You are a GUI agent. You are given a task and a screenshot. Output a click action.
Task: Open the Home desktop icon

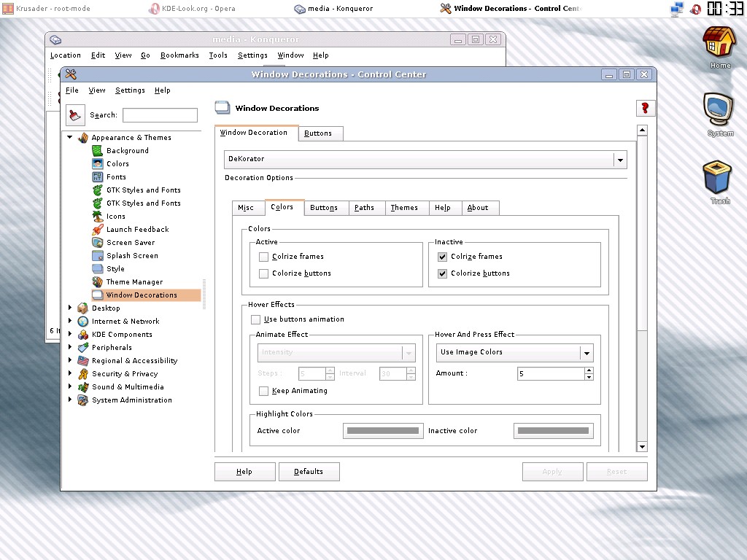[719, 43]
